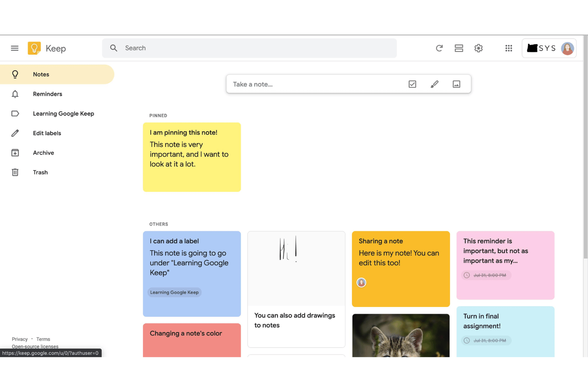Click collaborator avatar on Sharing a note
This screenshot has width=588, height=392.
pos(361,282)
